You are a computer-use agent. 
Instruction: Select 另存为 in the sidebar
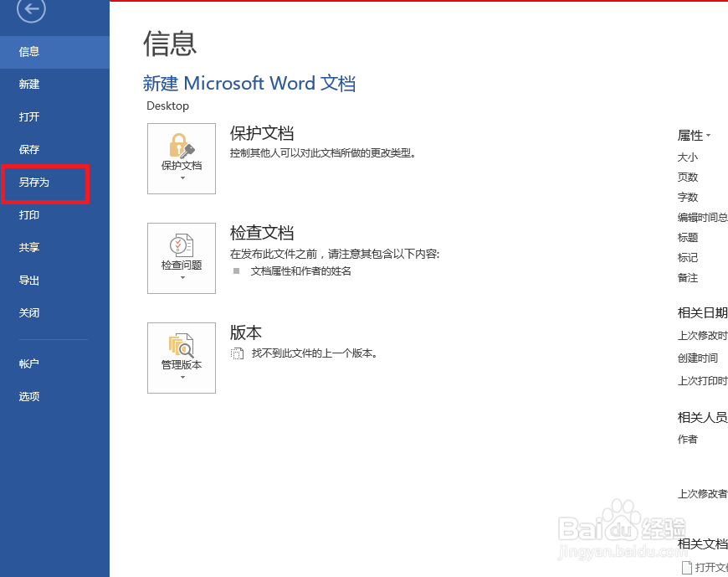click(x=54, y=182)
